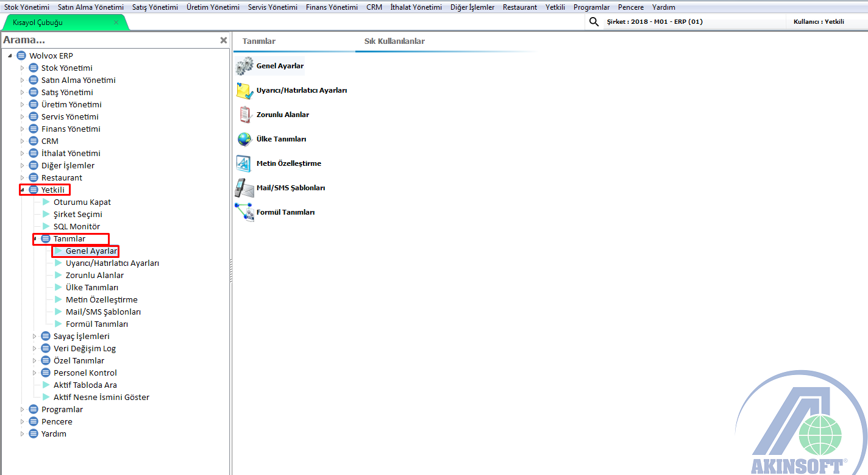Viewport: 868px width, 475px height.
Task: Click the Personel Kontrol tree node icon
Action: [46, 373]
